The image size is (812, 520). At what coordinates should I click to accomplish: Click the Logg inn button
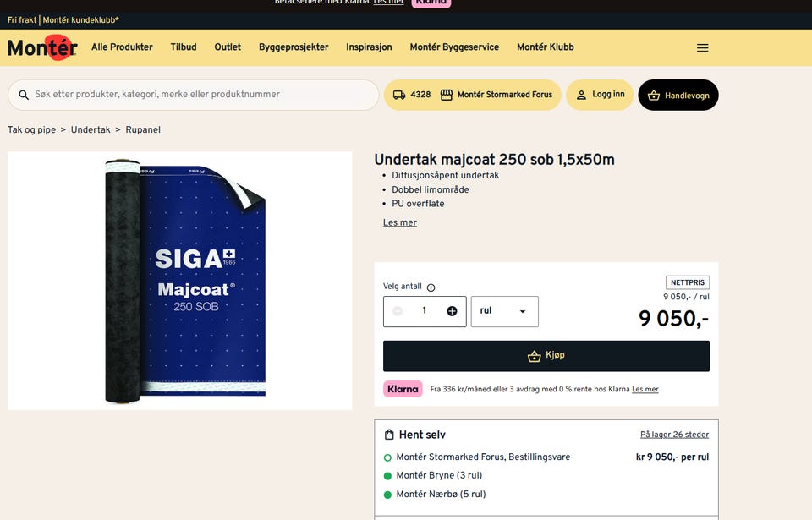[x=600, y=95]
